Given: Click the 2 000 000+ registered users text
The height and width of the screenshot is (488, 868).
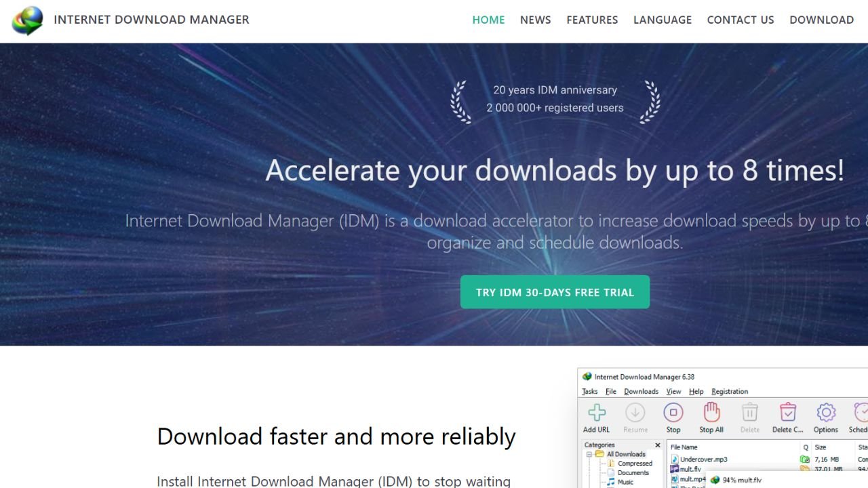Looking at the screenshot, I should [555, 108].
